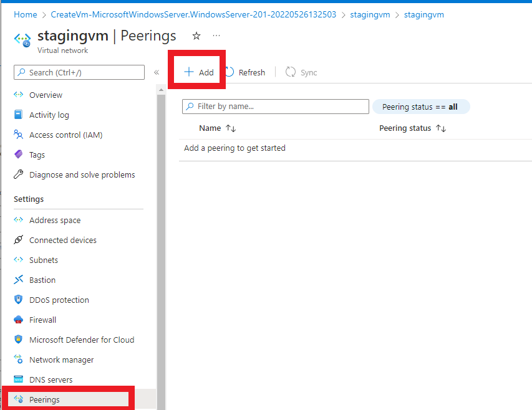This screenshot has width=532, height=410.
Task: Click the Filter by name input box
Action: point(275,107)
